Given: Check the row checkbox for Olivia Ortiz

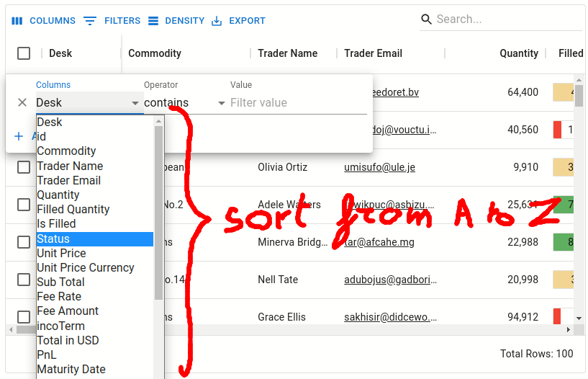Looking at the screenshot, I should click(24, 167).
